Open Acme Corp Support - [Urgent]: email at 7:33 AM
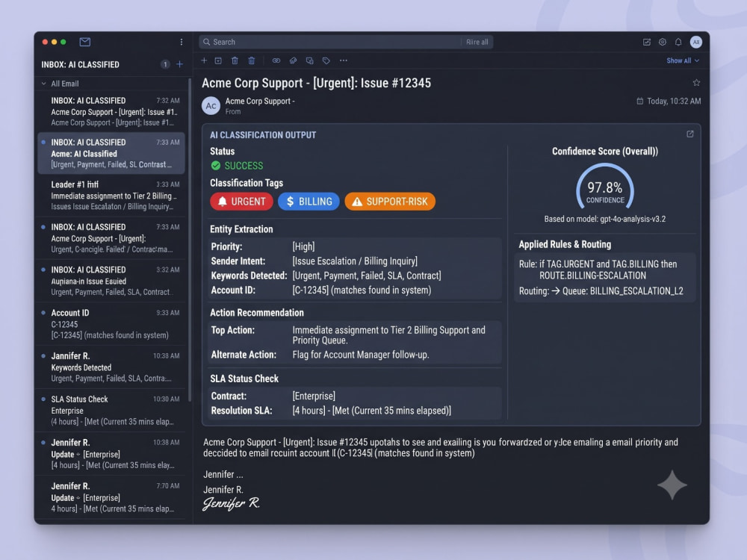This screenshot has width=747, height=560. click(x=111, y=238)
